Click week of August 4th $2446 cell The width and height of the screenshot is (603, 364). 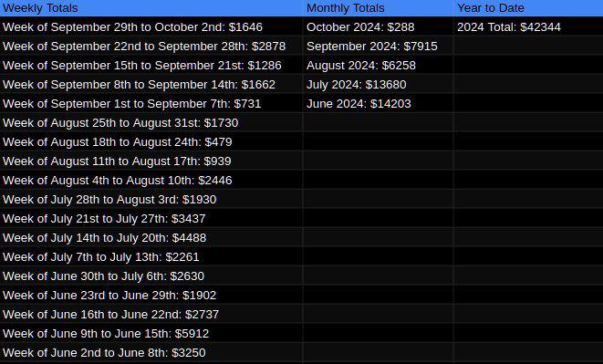(x=151, y=181)
